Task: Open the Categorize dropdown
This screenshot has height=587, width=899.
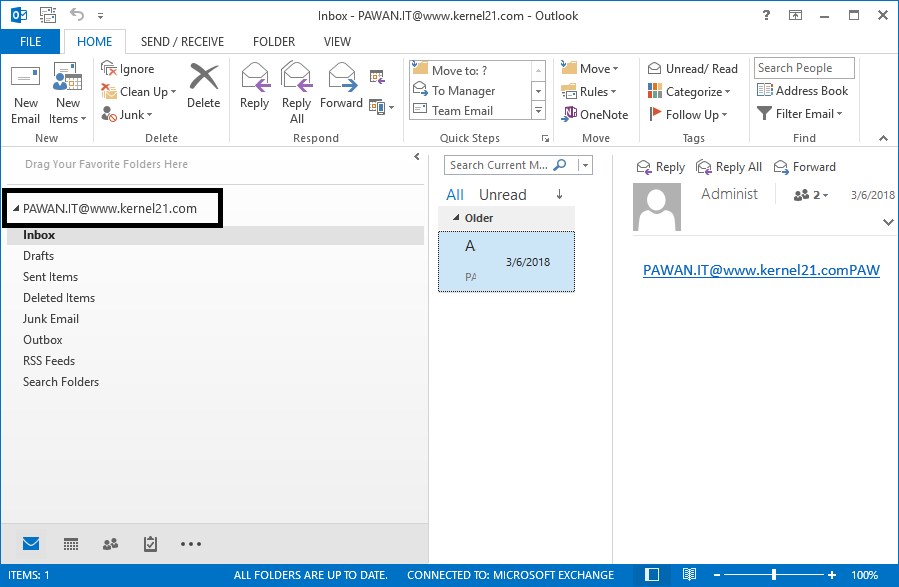Action: pos(689,92)
